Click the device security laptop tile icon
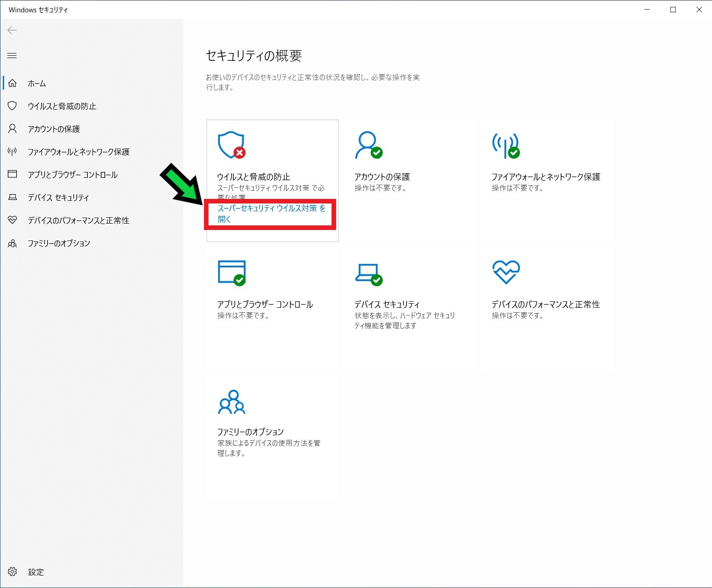 pos(369,275)
